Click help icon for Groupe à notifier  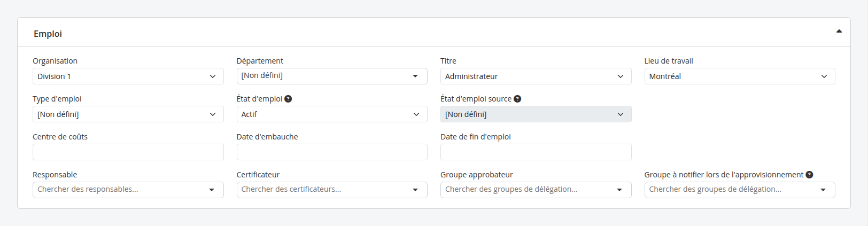pos(809,175)
